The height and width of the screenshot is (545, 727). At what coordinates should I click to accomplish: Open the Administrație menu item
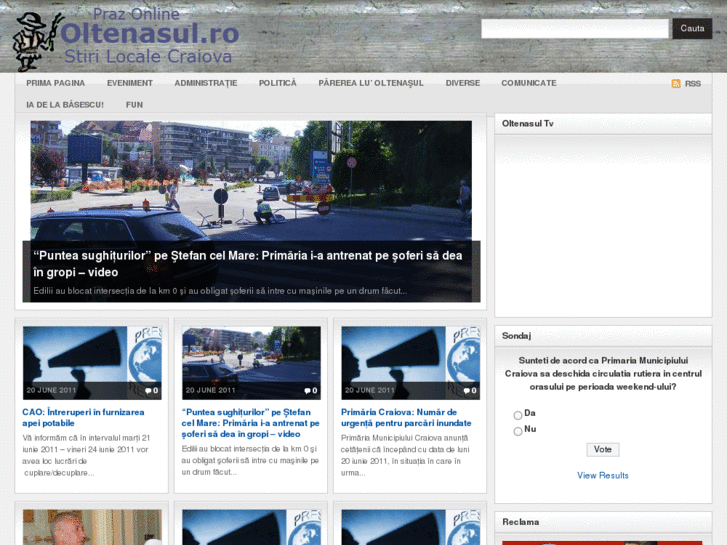205,83
